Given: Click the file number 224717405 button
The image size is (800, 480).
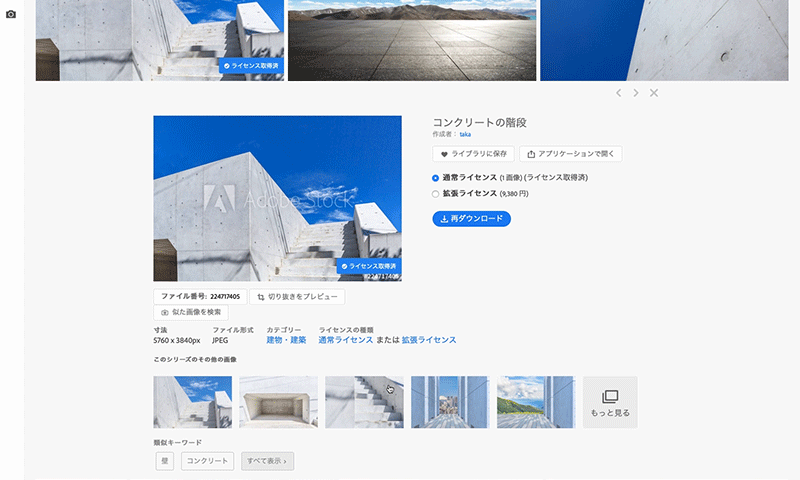Looking at the screenshot, I should (x=200, y=296).
